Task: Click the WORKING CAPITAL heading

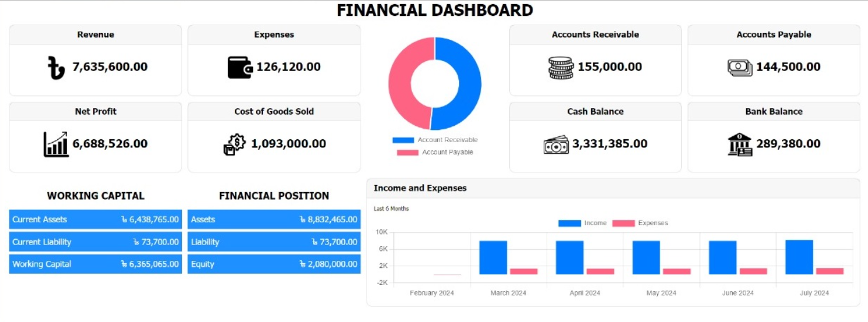Action: click(95, 196)
